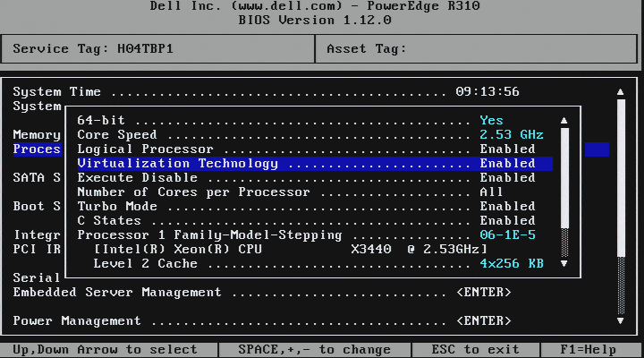
Task: Click the Family-Model-Stepping 06-1E-5 value
Action: coord(508,234)
